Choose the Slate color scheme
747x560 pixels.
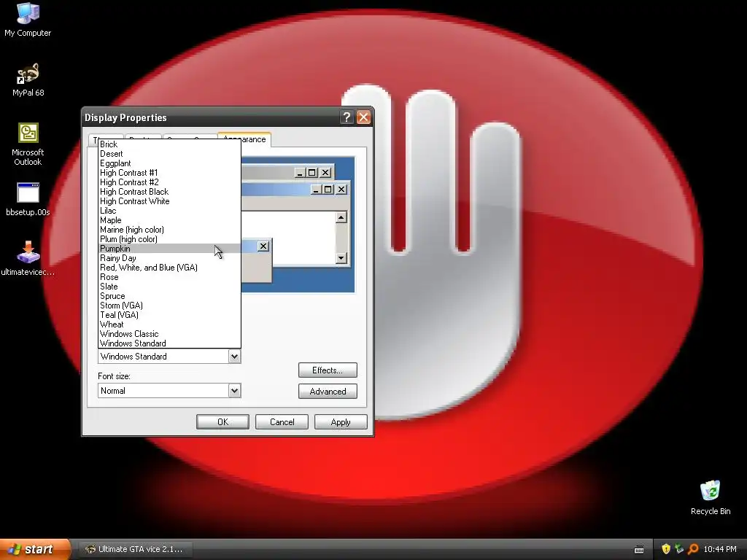pos(169,287)
